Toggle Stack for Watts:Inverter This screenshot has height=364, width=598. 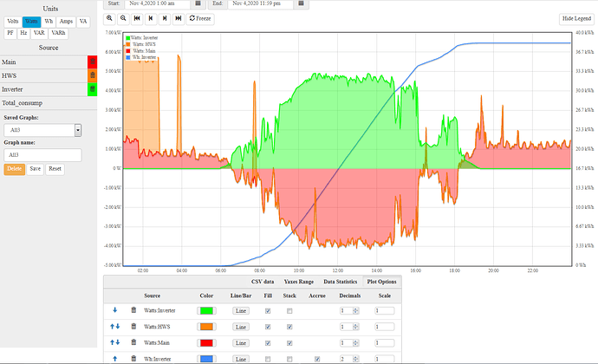[x=289, y=311]
